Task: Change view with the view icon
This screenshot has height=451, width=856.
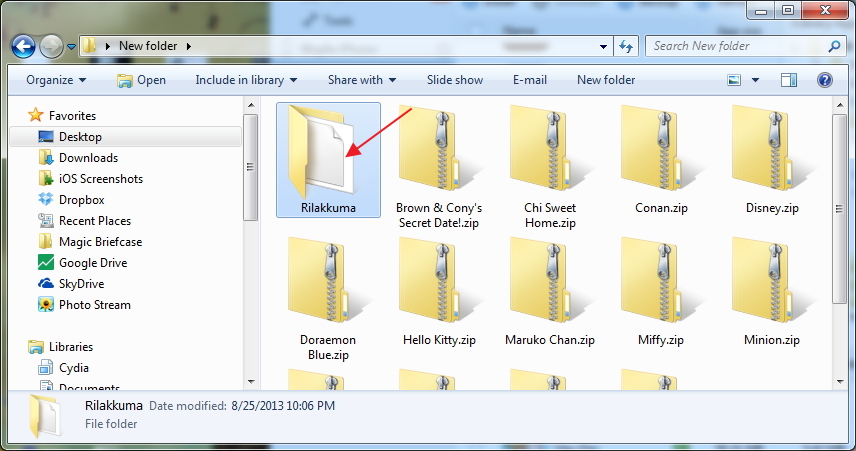Action: point(734,80)
